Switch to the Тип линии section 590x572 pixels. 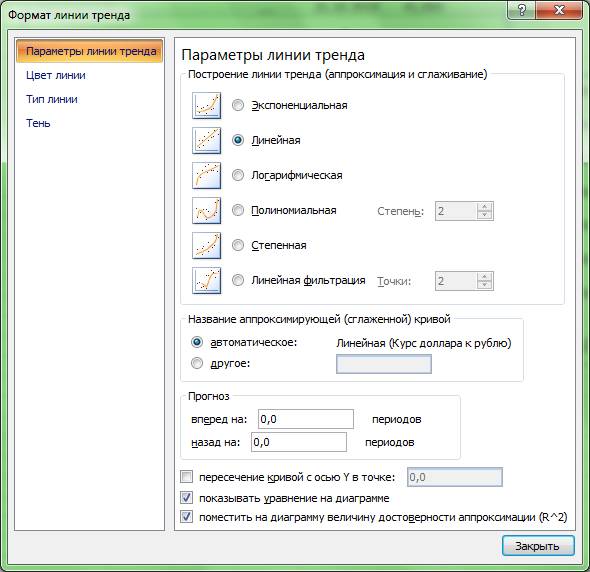52,99
